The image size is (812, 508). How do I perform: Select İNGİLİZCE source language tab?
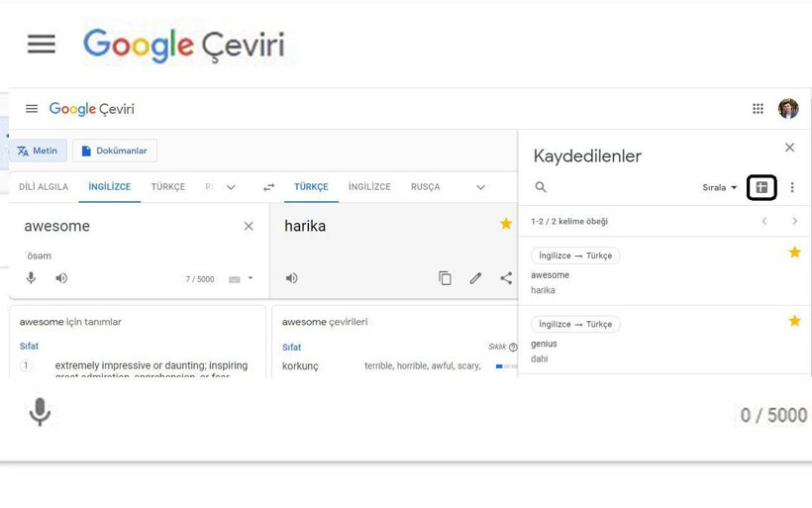click(109, 187)
